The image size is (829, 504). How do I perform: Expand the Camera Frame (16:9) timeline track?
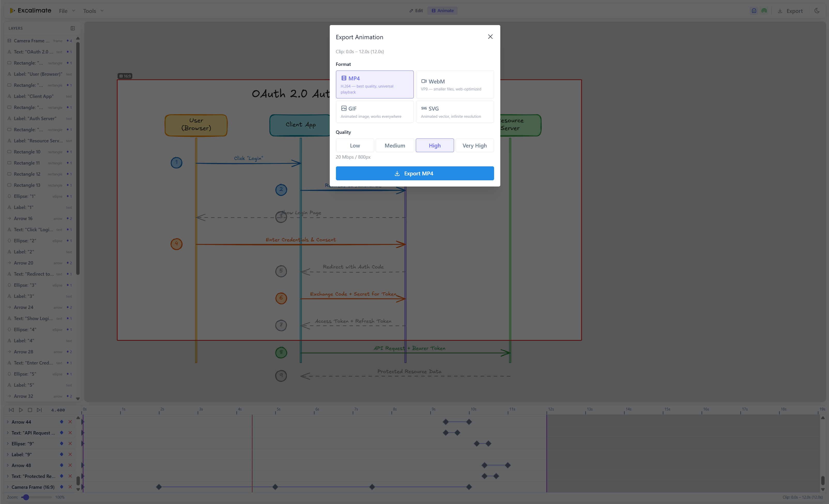pyautogui.click(x=8, y=487)
